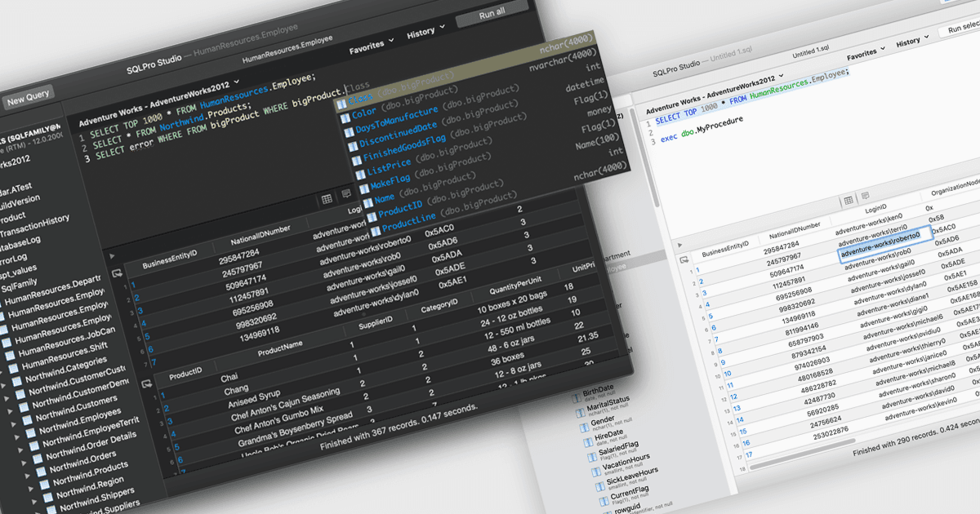Click export icon beside ProductID in dark window
980x514 pixels.
pyautogui.click(x=147, y=384)
